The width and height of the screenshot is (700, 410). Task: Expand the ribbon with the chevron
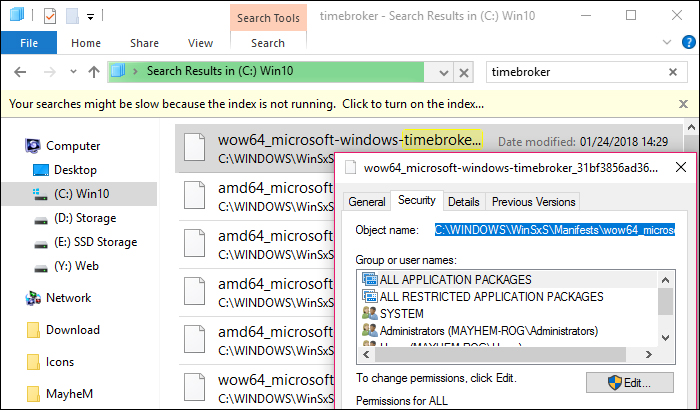click(667, 42)
